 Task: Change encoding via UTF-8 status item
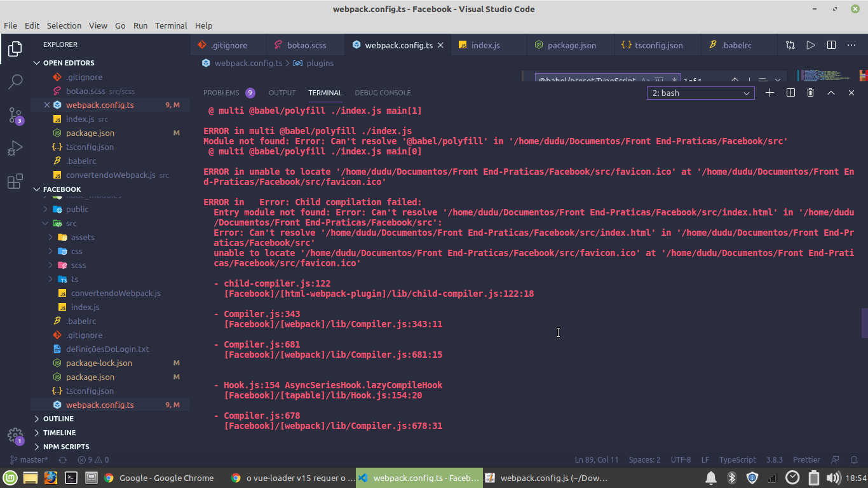pos(681,459)
